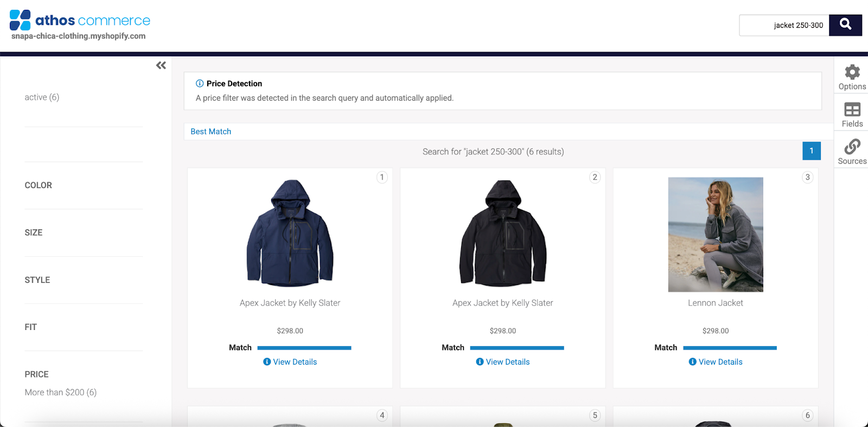Click the rank 1 badge on first product
Screen dimensions: 868x427
tap(382, 177)
